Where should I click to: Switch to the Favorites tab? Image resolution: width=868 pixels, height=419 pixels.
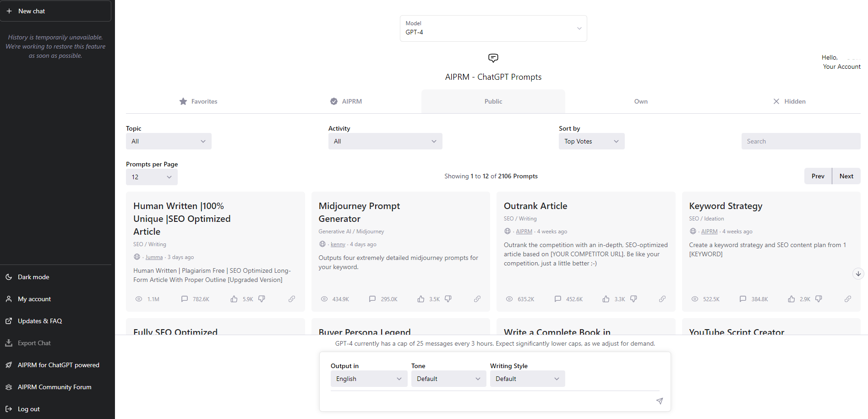click(198, 101)
